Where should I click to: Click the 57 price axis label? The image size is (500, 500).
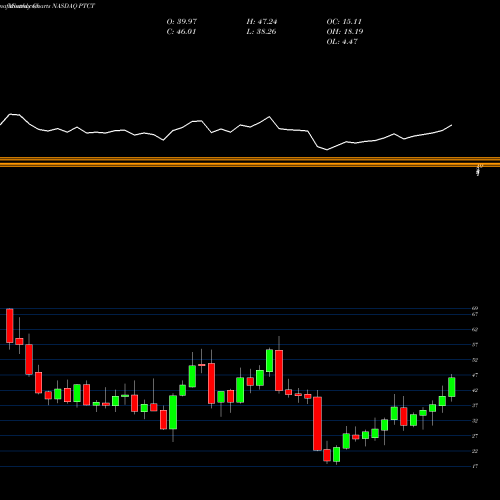click(x=475, y=345)
